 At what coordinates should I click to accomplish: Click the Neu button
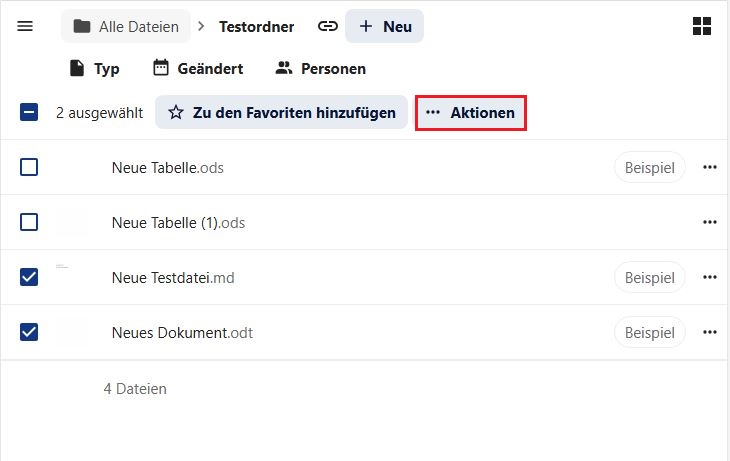point(385,26)
